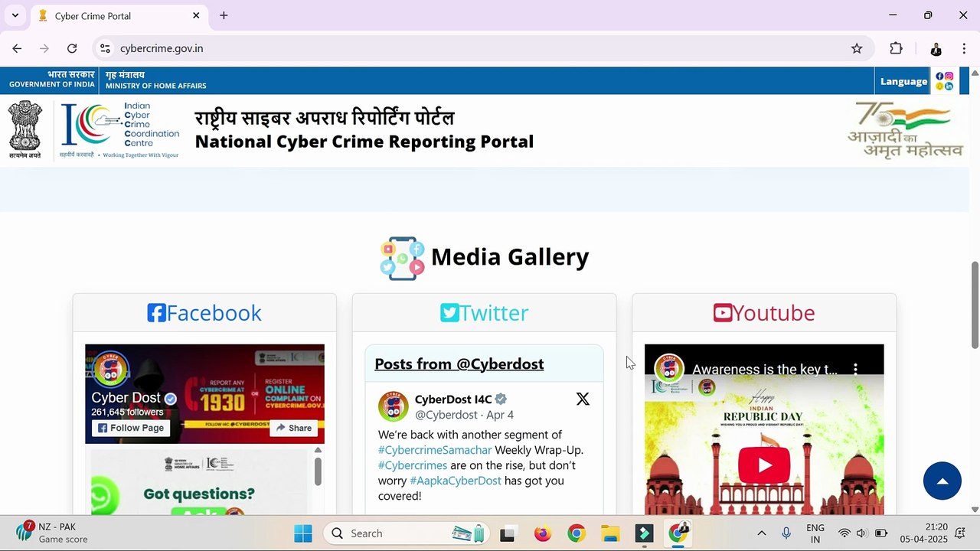Screen dimensions: 980x551
Task: Click the page vertical scrollbar thumb
Action: point(975,305)
